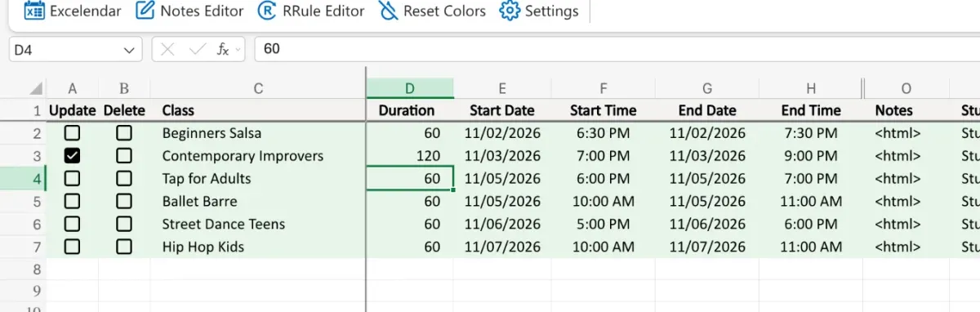Viewport: 980px width, 312px height.
Task: Tick Update checkbox for Ballet Barre
Action: pos(73,202)
